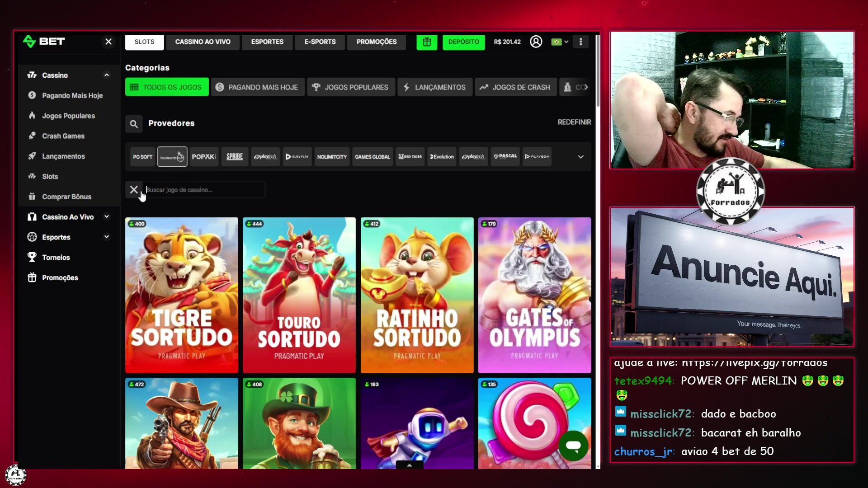Open the astronaut game with 183 players
This screenshot has height=488, width=868.
417,423
